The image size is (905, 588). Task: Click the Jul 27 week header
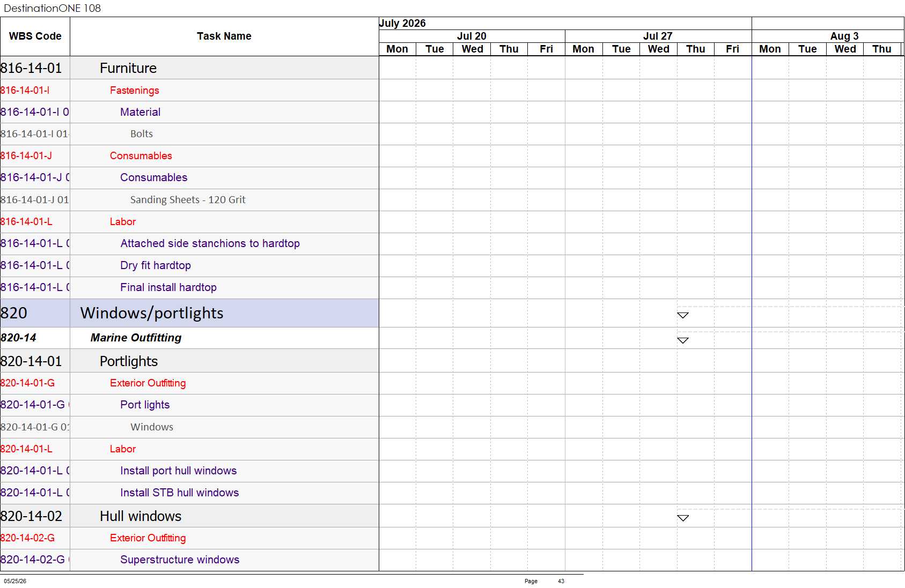tap(658, 36)
